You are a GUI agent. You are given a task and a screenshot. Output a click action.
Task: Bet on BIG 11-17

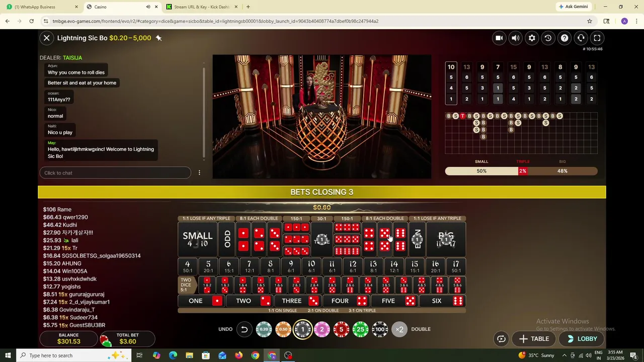(446, 239)
